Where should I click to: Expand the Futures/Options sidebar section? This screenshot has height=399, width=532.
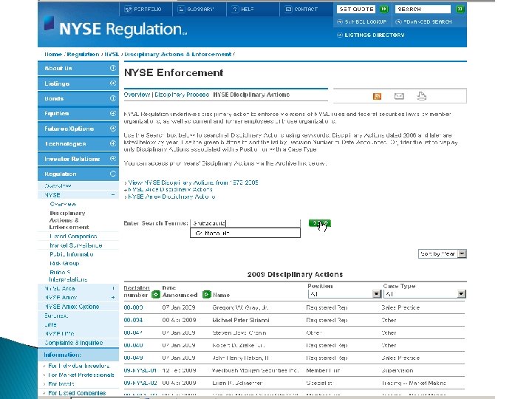pyautogui.click(x=78, y=129)
